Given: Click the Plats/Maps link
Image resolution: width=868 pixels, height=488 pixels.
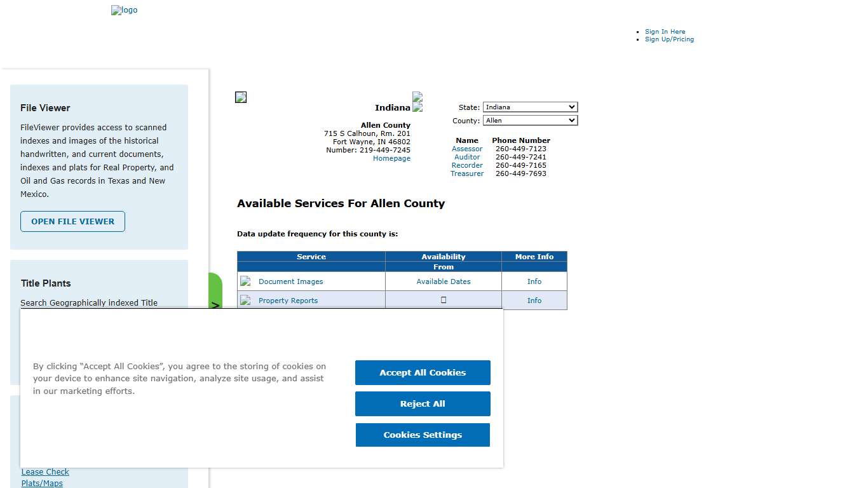Looking at the screenshot, I should 42,483.
